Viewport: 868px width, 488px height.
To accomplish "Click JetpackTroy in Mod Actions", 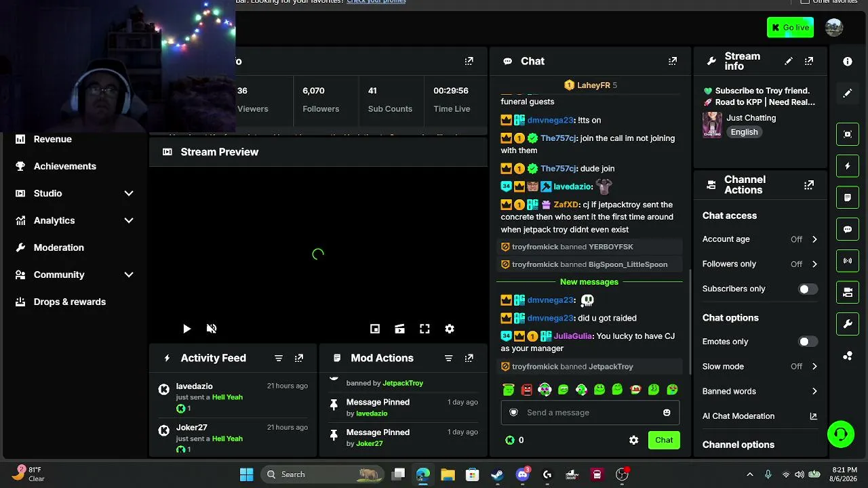I will pos(403,383).
